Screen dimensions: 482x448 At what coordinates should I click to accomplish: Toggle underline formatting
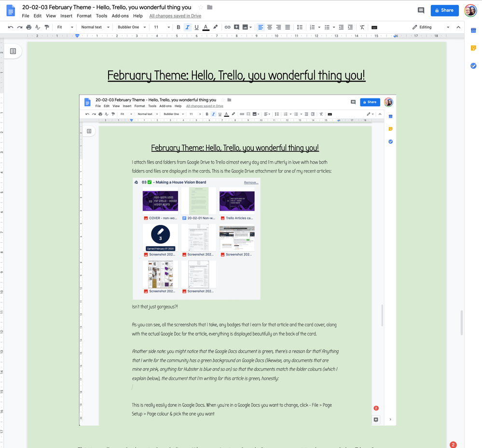click(196, 27)
